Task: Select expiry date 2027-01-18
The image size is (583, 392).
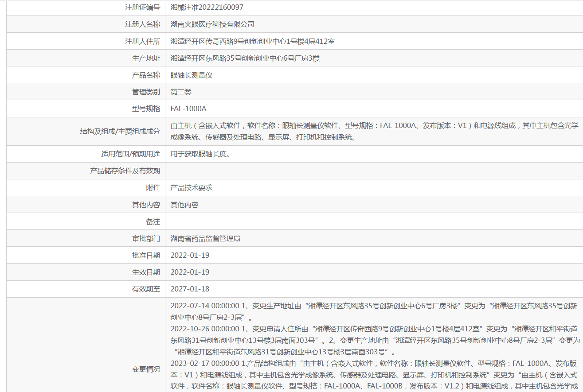Action: 190,289
